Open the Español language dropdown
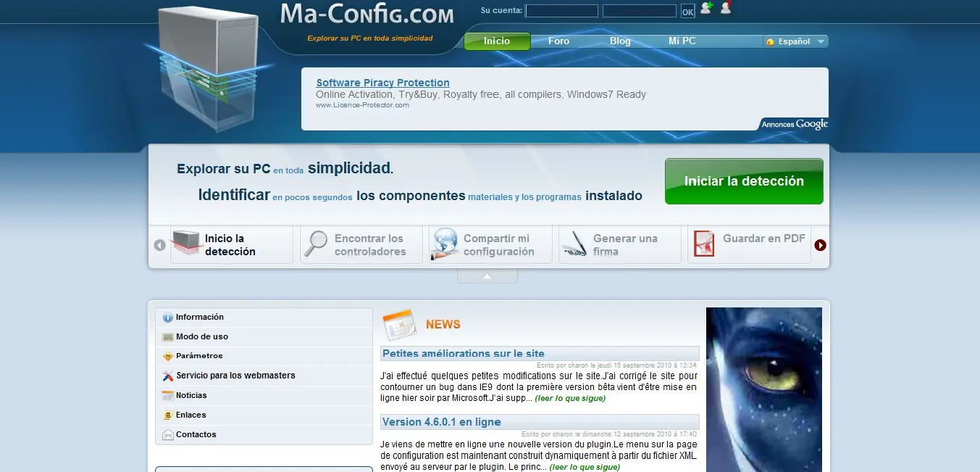The height and width of the screenshot is (472, 980). [x=795, y=41]
